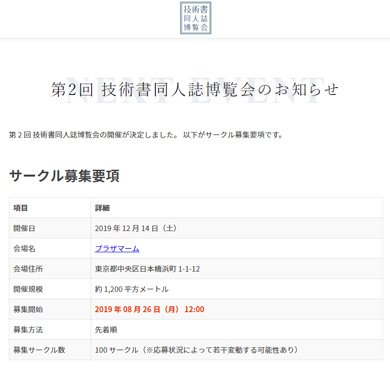Click the 項目 column header

[x=21, y=208]
